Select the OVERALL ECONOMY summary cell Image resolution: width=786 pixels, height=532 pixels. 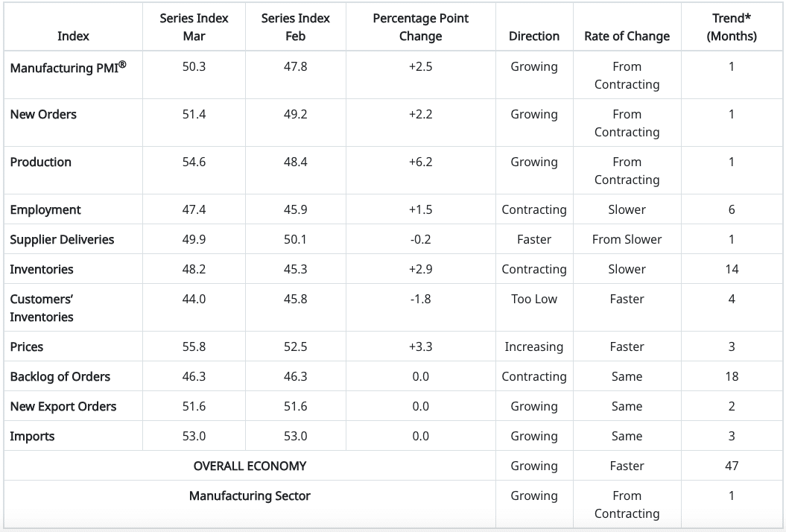point(250,466)
